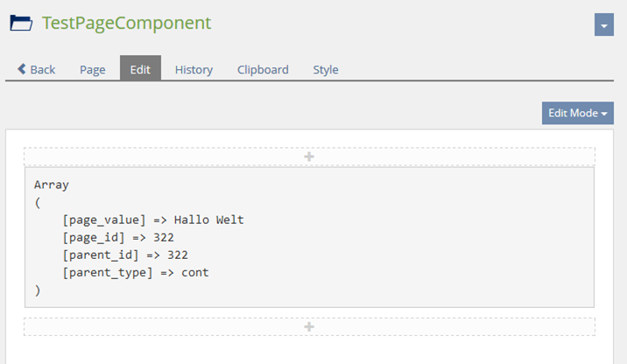
Task: Click the page_id 322 line
Action: 118,237
